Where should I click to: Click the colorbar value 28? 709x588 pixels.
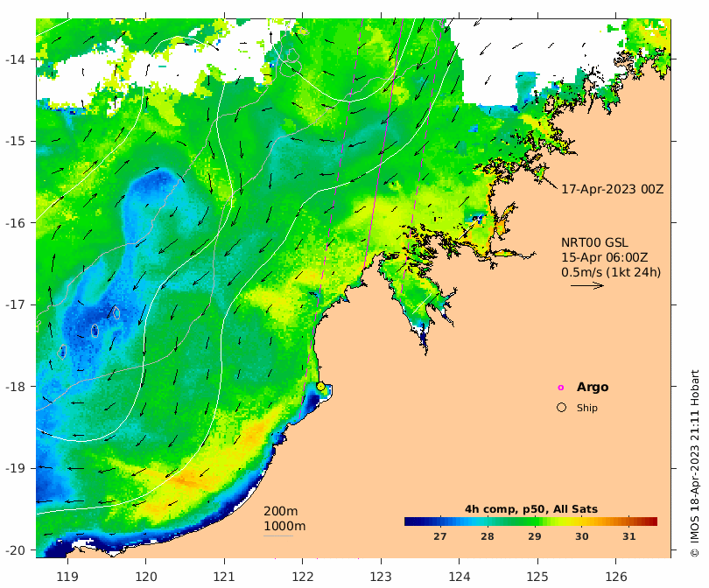[487, 536]
